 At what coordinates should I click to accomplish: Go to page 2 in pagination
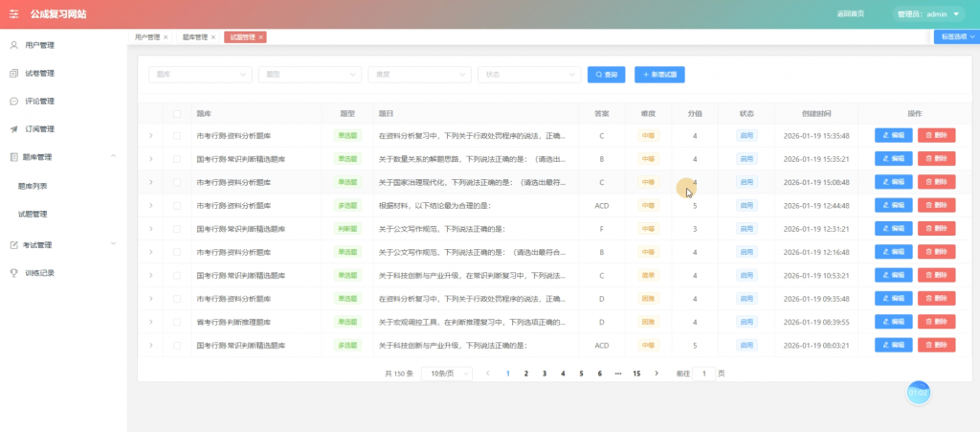[x=525, y=374]
